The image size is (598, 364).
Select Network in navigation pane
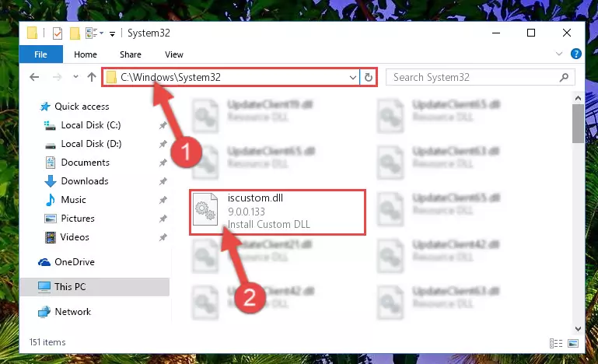pyautogui.click(x=73, y=312)
